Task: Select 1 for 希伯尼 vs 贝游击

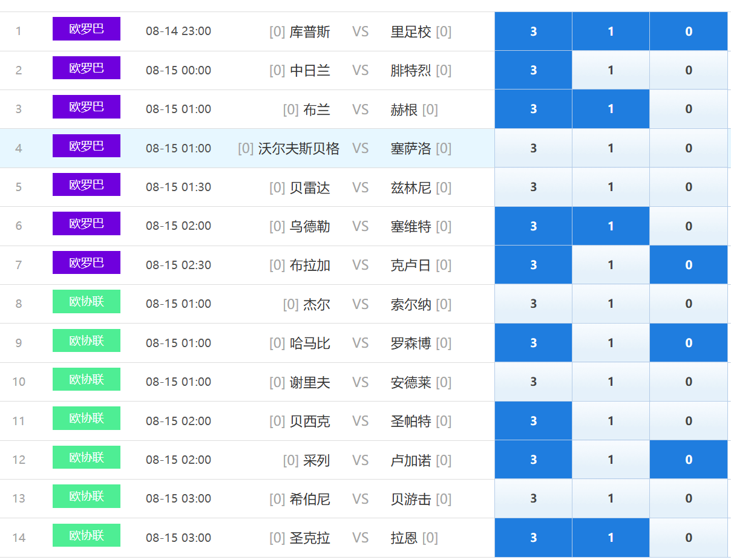Action: (611, 498)
